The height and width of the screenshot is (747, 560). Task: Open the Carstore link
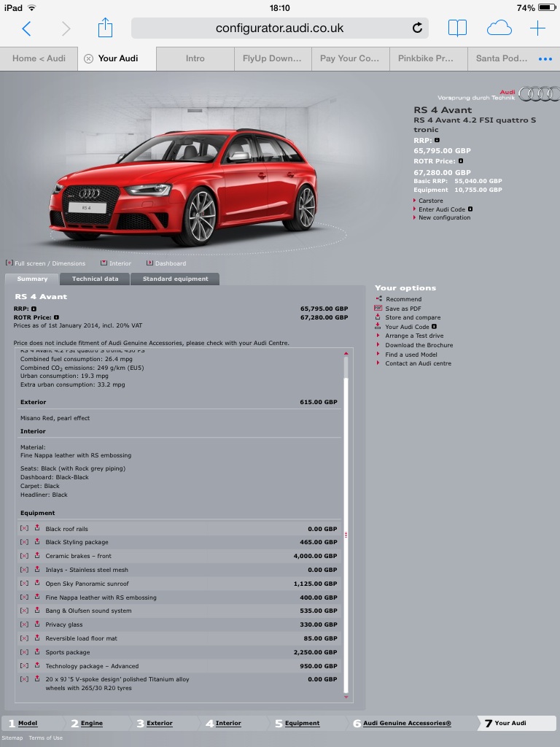point(430,201)
